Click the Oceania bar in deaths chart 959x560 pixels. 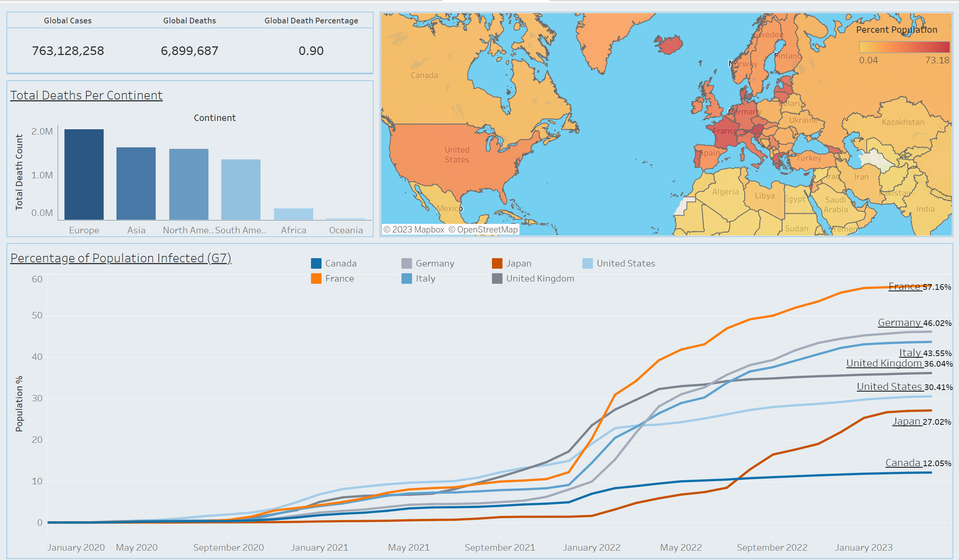346,219
